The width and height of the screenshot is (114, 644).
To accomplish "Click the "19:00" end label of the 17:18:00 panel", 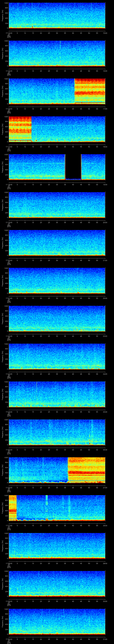I will click(105, 184).
